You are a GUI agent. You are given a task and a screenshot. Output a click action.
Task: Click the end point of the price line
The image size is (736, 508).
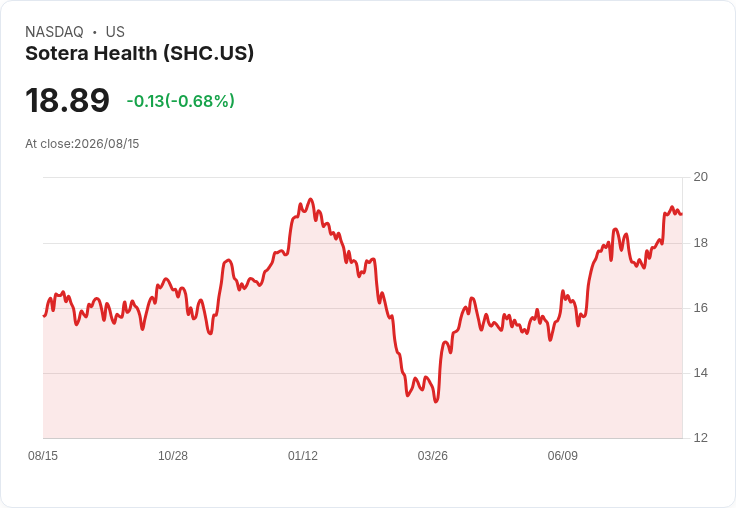pyautogui.click(x=682, y=214)
